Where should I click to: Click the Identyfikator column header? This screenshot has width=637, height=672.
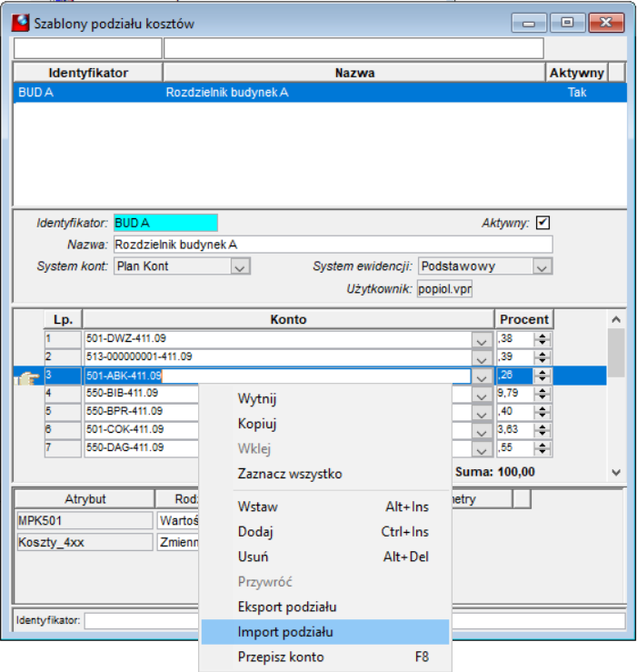tap(88, 73)
